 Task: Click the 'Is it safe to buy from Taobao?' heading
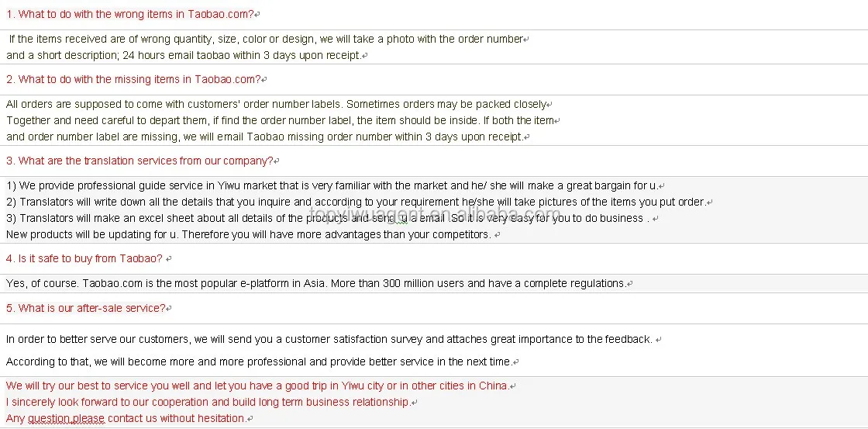click(84, 259)
